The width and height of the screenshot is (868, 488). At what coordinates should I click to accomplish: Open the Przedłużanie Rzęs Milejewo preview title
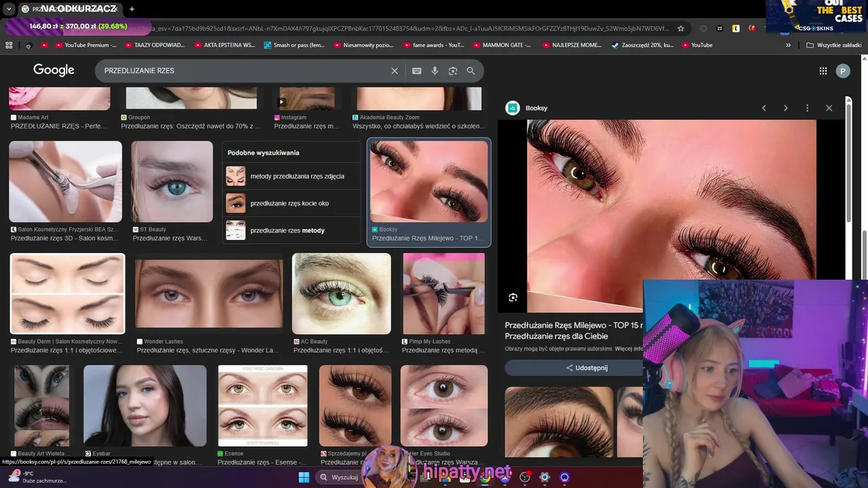(574, 331)
